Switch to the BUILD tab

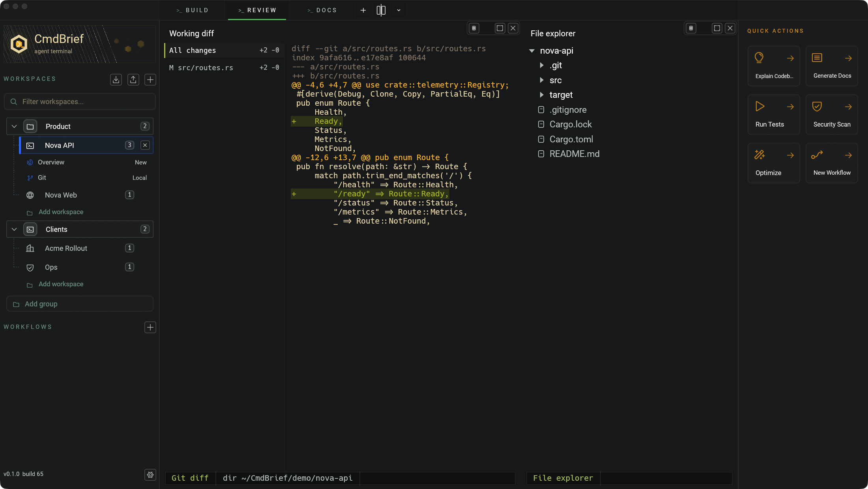pos(193,10)
